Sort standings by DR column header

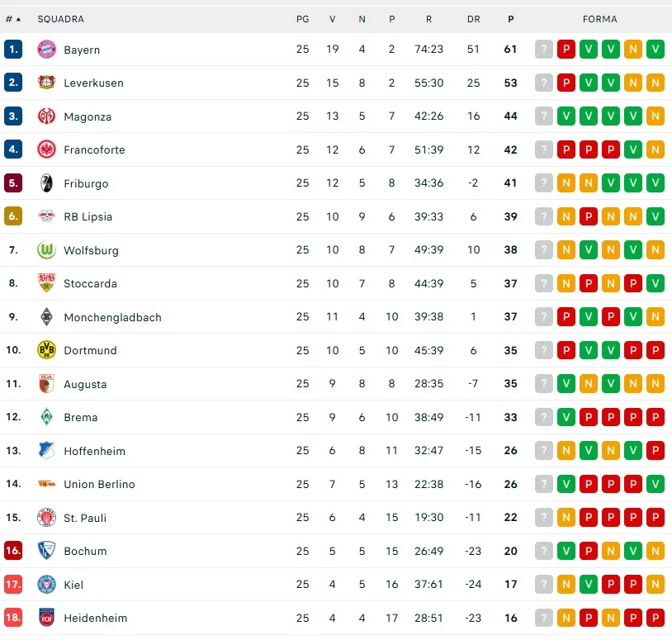coord(473,19)
